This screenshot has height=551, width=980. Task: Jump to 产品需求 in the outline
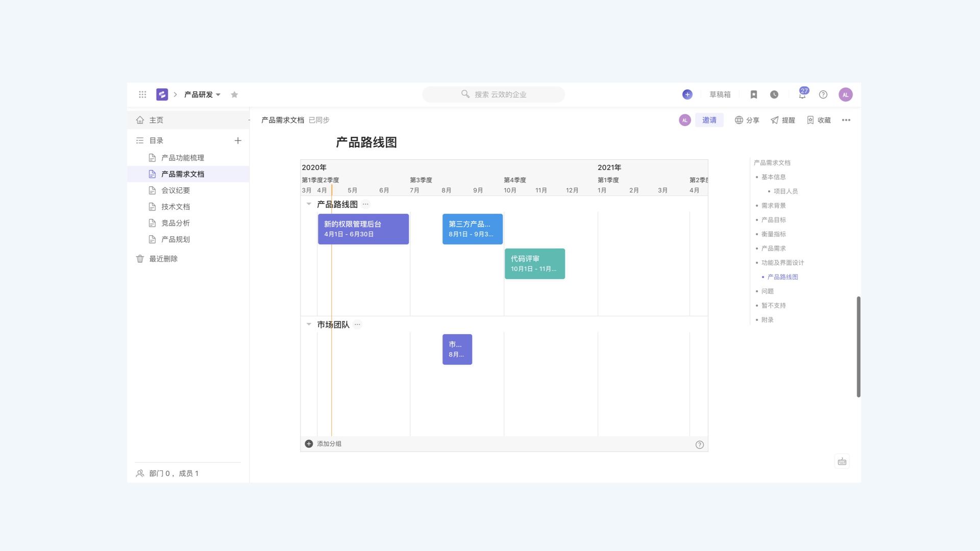tap(774, 248)
